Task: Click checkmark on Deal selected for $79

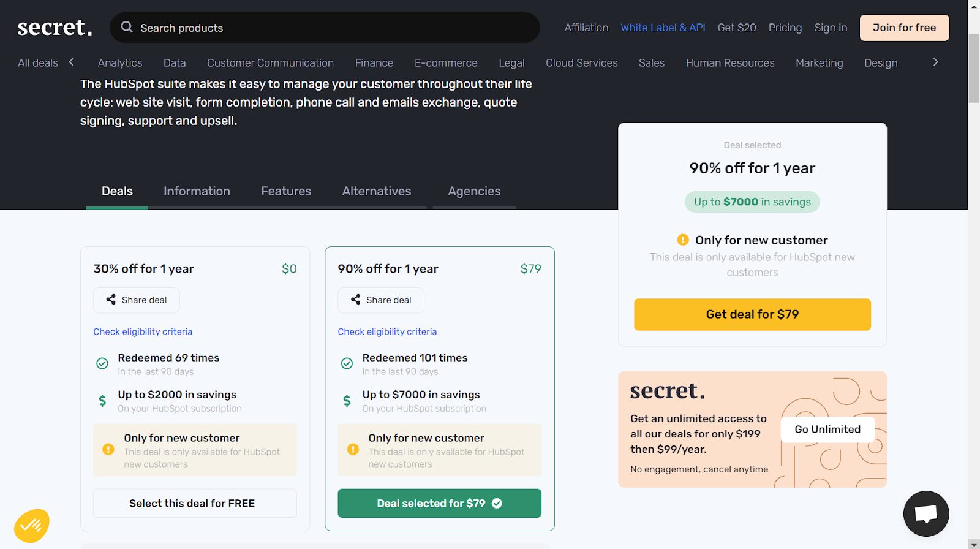Action: [x=497, y=503]
